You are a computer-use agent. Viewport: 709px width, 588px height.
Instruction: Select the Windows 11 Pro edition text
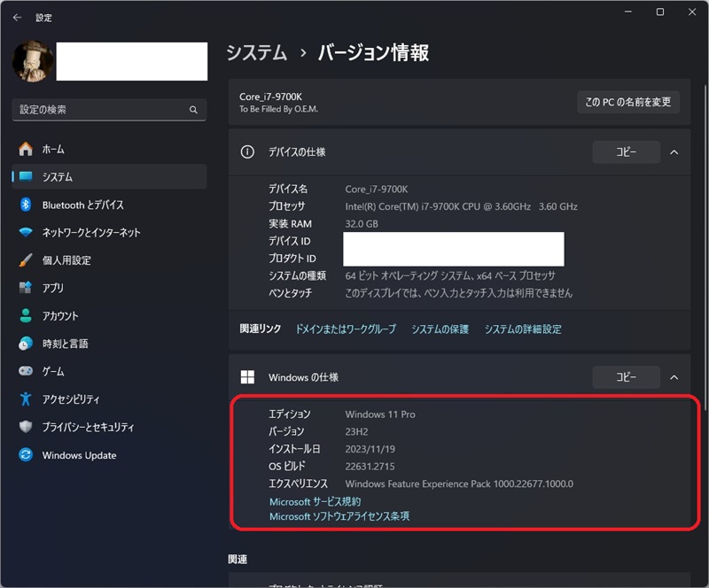[380, 414]
